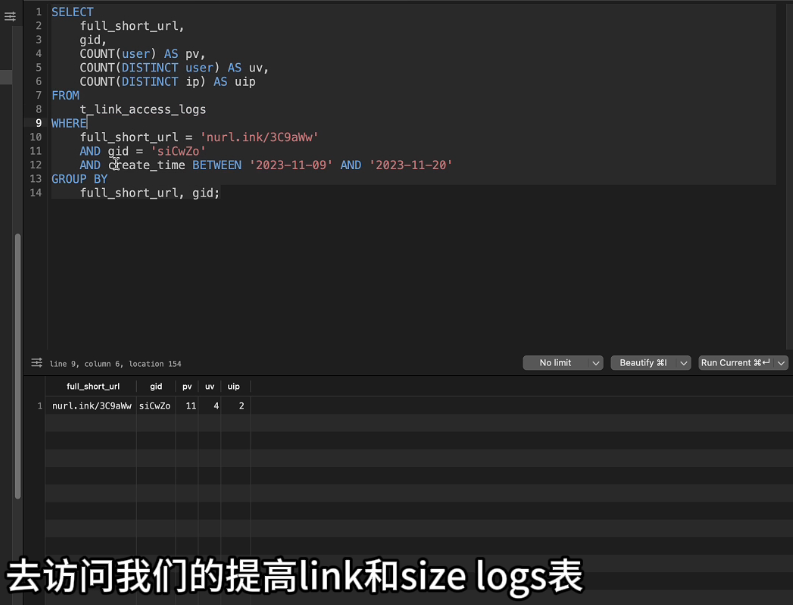The width and height of the screenshot is (793, 605).
Task: Click the 'siCwZo' string on line 11
Action: (178, 151)
